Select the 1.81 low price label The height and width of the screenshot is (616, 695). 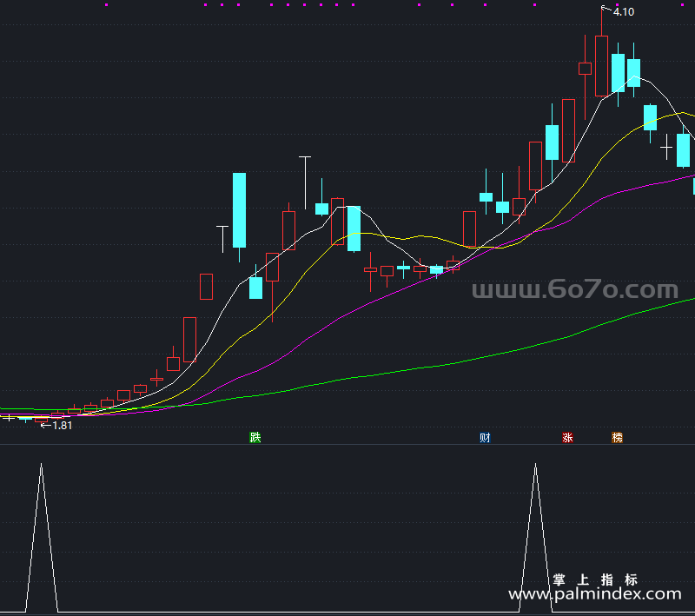point(62,426)
